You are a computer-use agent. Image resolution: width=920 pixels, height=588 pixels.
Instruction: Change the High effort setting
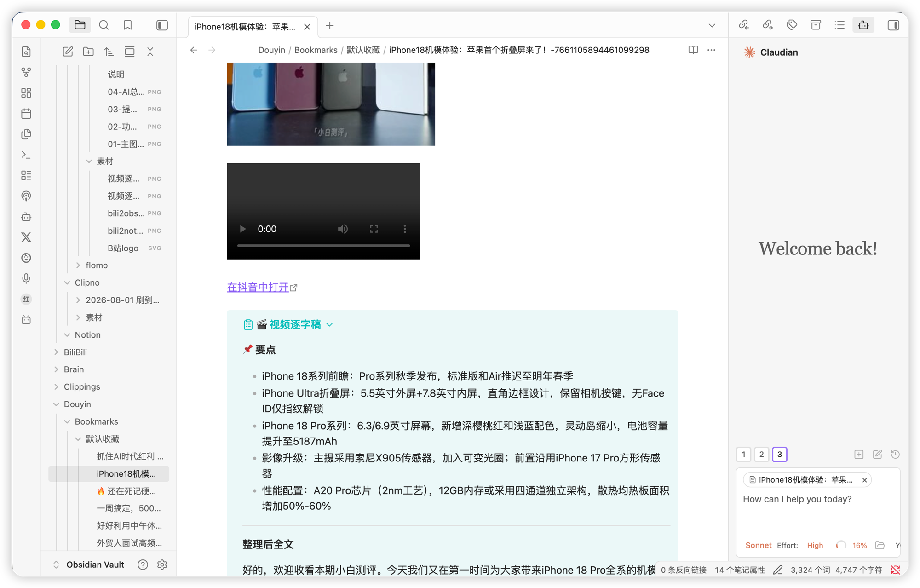[x=815, y=546]
